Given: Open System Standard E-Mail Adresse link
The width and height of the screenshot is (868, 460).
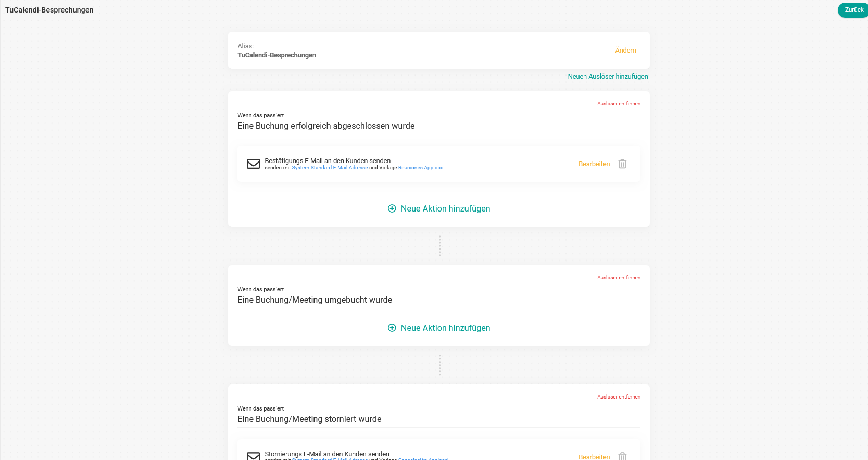Looking at the screenshot, I should click(330, 168).
